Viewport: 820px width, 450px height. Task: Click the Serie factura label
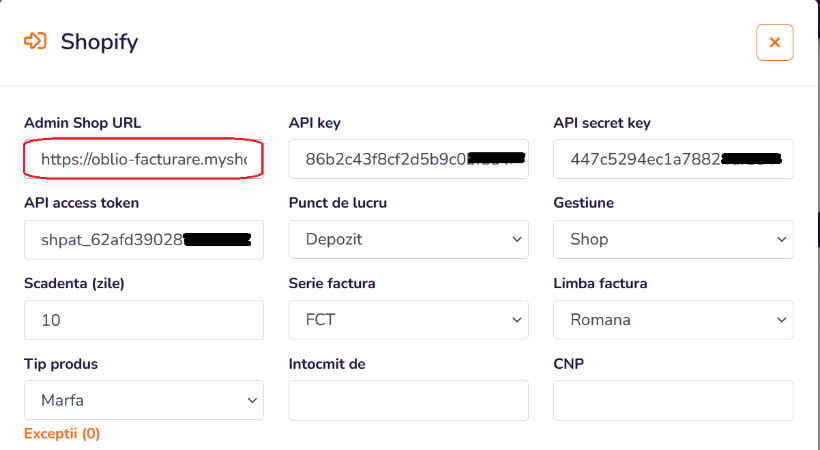click(x=332, y=284)
